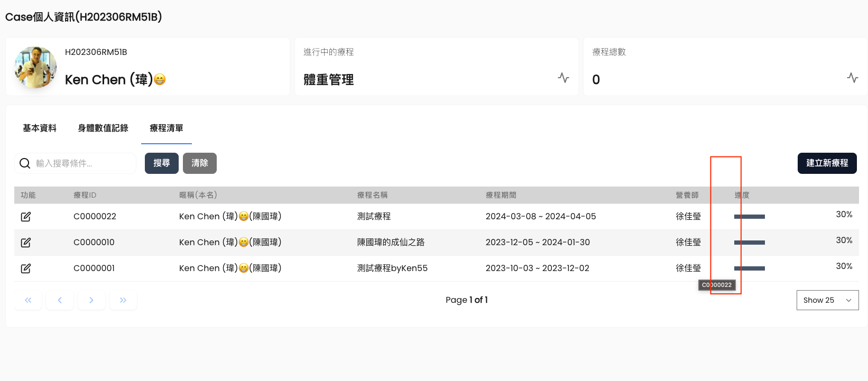
Task: Go to next page arrow
Action: (x=91, y=300)
